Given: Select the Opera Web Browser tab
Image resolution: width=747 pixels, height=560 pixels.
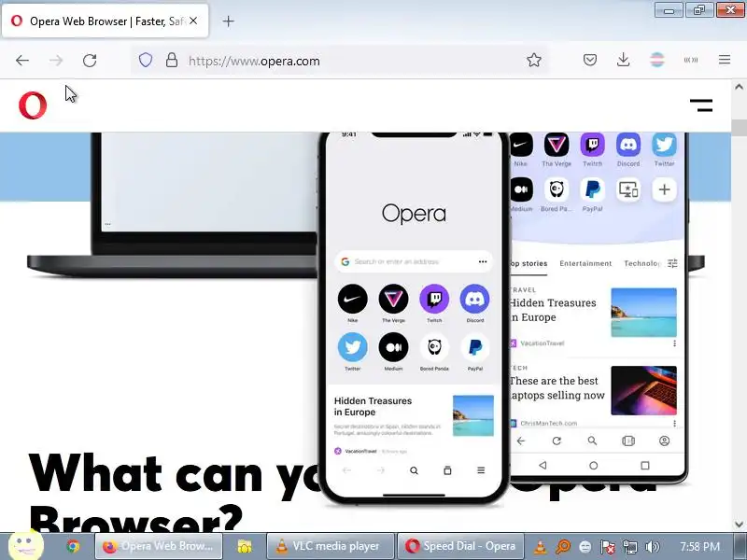Looking at the screenshot, I should pos(106,21).
